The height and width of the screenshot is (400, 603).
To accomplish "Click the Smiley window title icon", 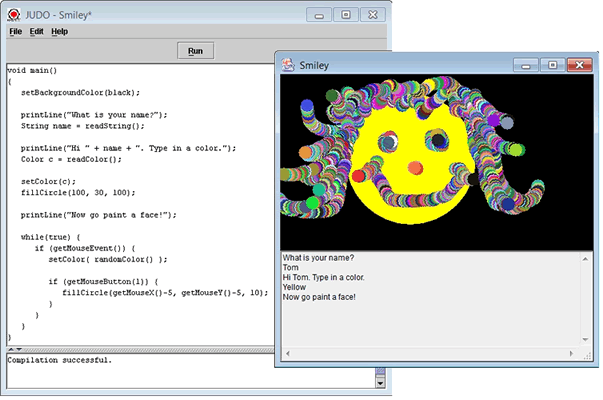I will 288,62.
